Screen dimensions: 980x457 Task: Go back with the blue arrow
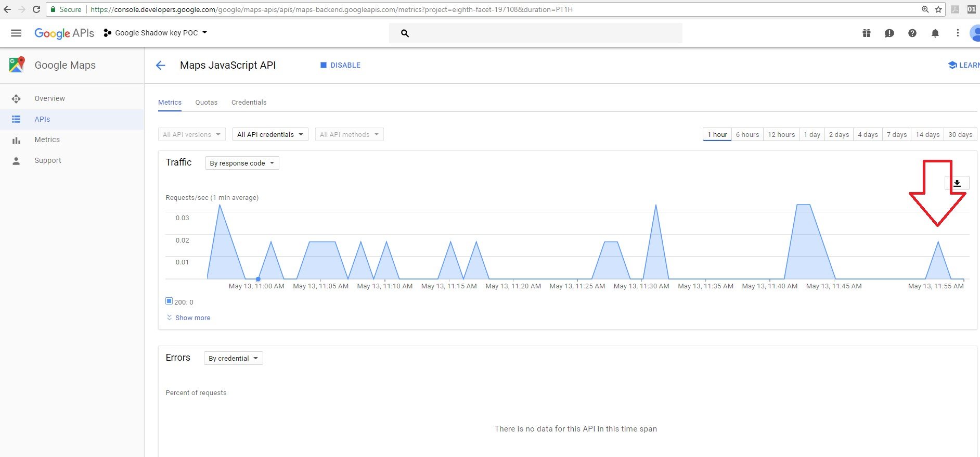pos(160,65)
